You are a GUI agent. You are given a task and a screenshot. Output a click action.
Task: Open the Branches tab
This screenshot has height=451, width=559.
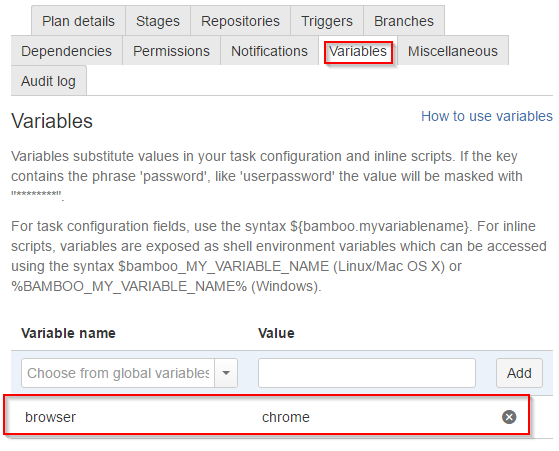click(x=404, y=21)
